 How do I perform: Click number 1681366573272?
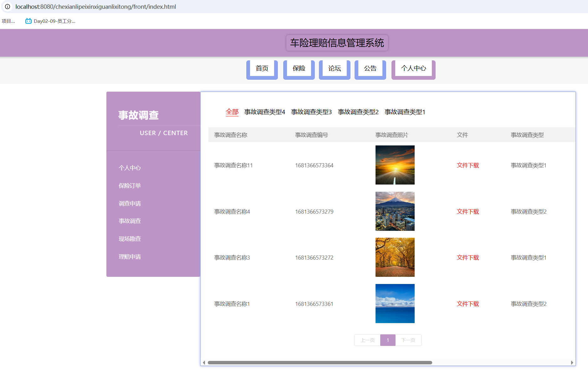point(314,258)
